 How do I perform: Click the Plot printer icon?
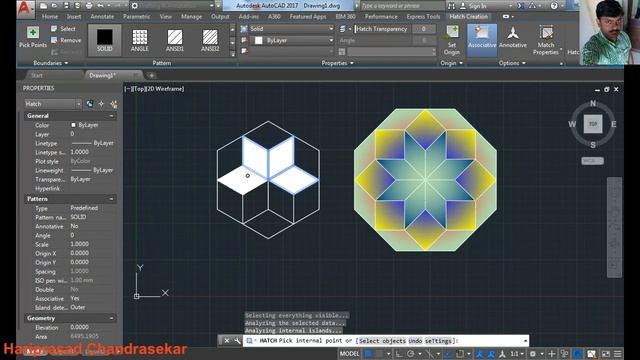tap(89, 6)
